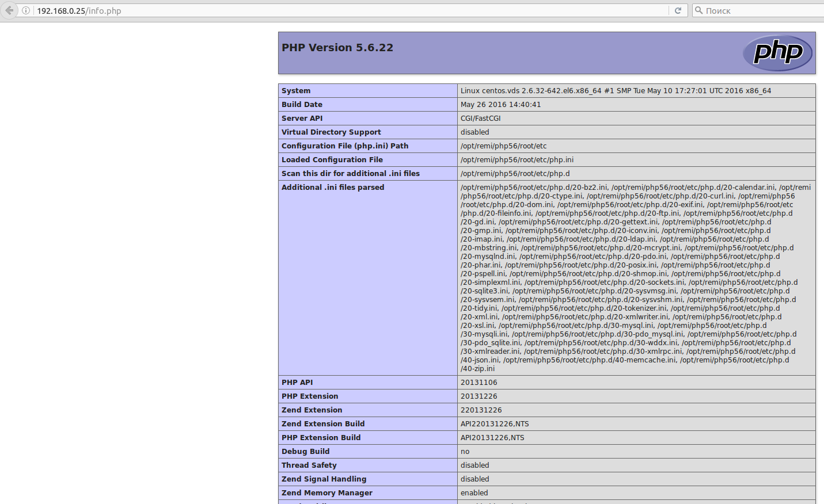Click PHP Extension Build label
This screenshot has height=504, width=824.
[321, 438]
